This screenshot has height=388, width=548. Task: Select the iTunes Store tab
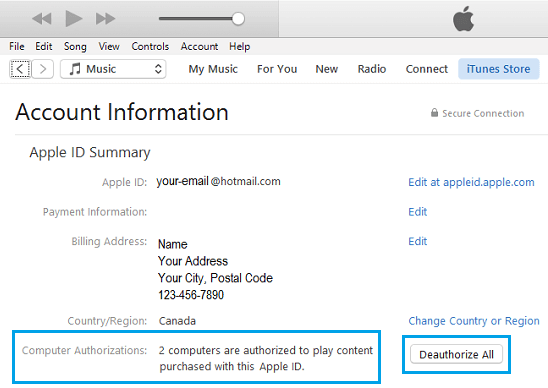click(499, 69)
